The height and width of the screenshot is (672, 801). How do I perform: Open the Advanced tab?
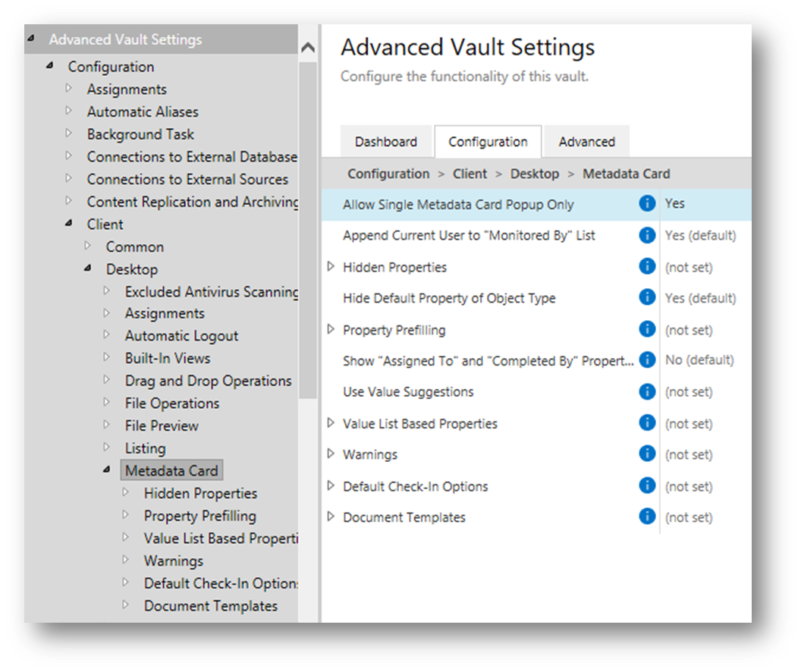point(586,142)
